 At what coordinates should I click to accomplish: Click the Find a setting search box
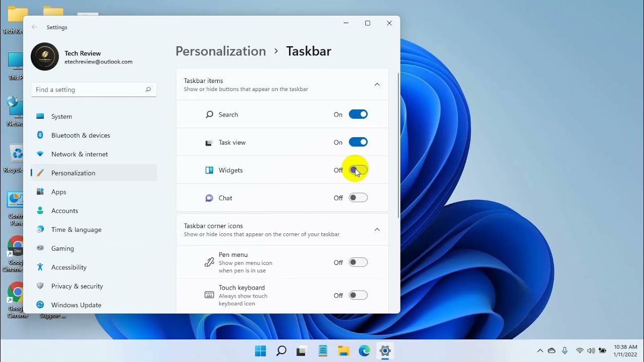(94, 89)
